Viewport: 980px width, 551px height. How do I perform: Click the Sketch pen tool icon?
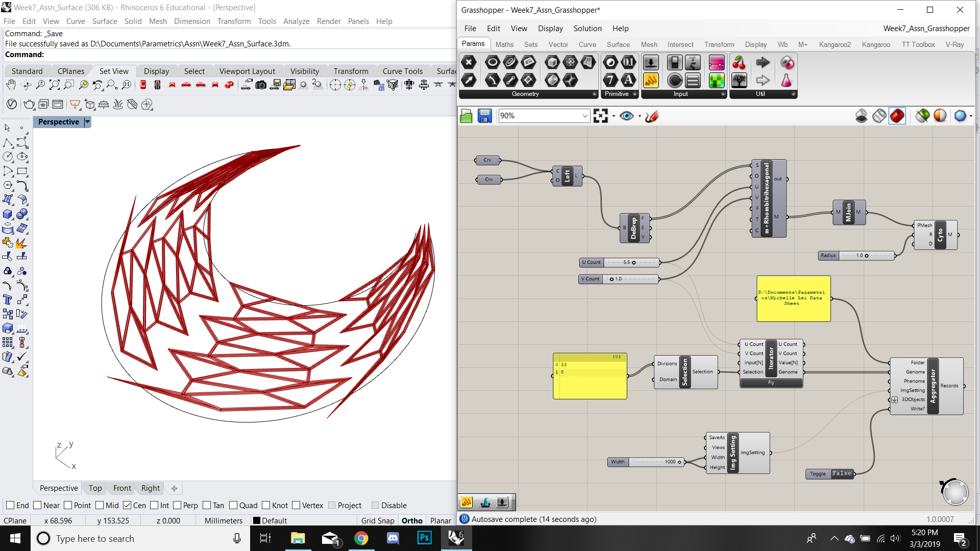[x=652, y=116]
